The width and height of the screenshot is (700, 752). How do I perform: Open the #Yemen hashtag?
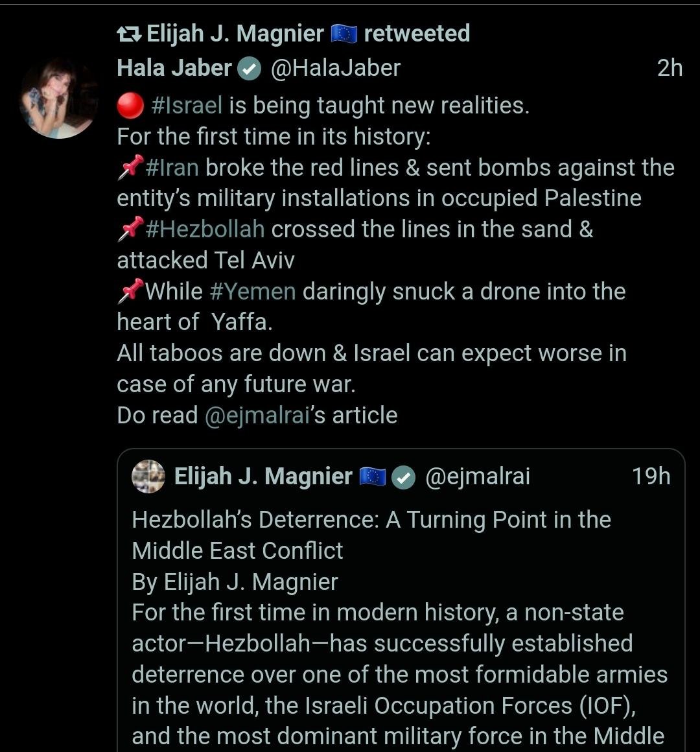coord(253,292)
